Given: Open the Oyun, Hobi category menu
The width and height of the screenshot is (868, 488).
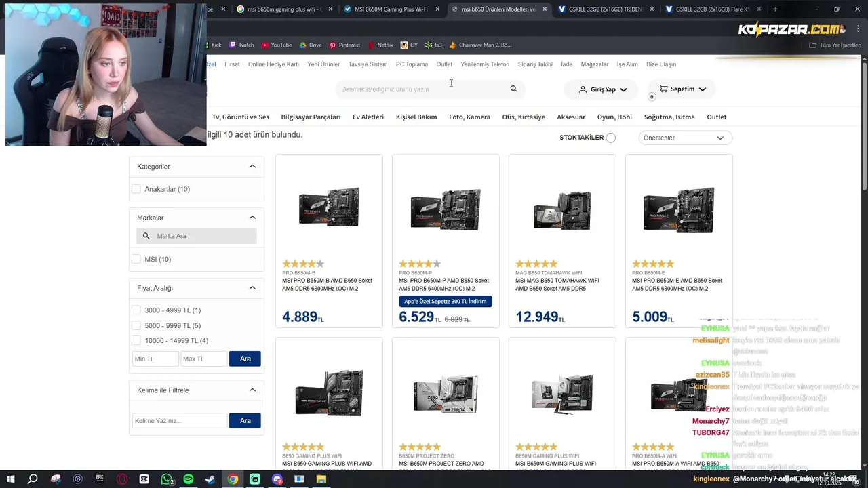Looking at the screenshot, I should tap(614, 117).
